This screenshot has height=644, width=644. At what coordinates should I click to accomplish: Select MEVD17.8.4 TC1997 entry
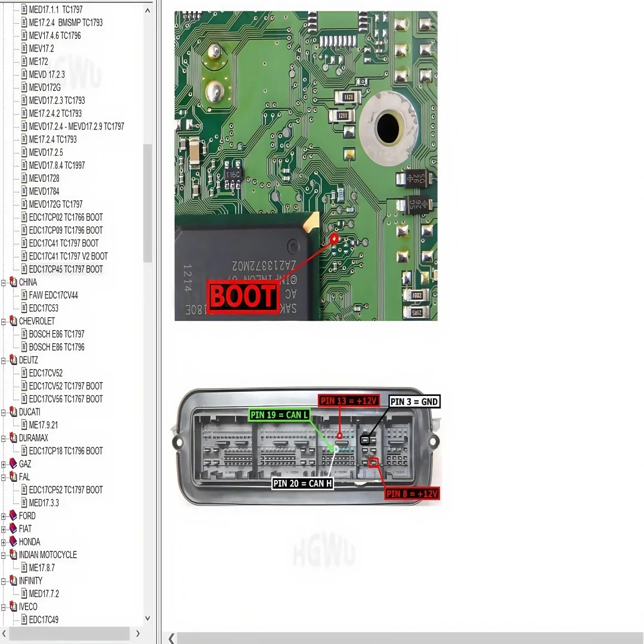(57, 165)
